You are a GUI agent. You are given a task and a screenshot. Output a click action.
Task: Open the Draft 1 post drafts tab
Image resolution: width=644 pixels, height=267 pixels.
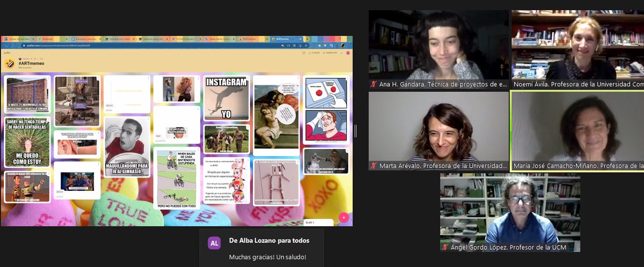[x=318, y=222]
